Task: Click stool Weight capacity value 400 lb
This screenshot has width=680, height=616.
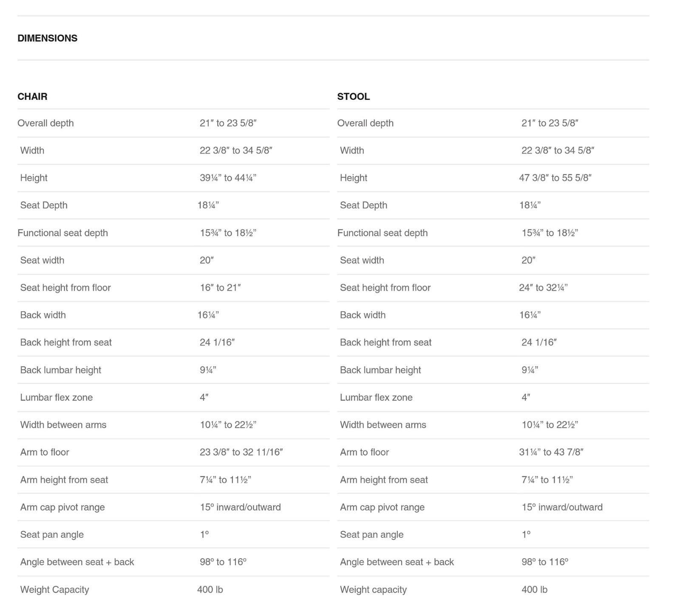Action: [x=534, y=590]
